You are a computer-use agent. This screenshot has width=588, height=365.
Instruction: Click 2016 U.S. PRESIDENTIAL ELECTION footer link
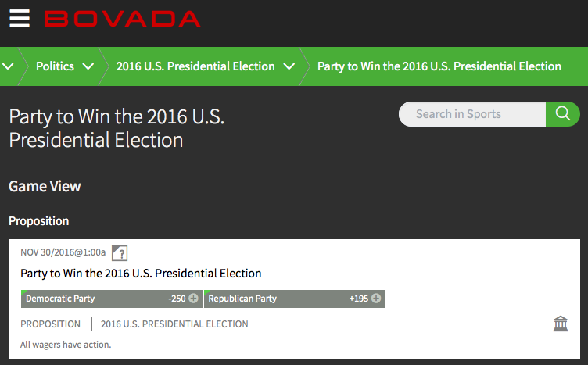pos(174,324)
